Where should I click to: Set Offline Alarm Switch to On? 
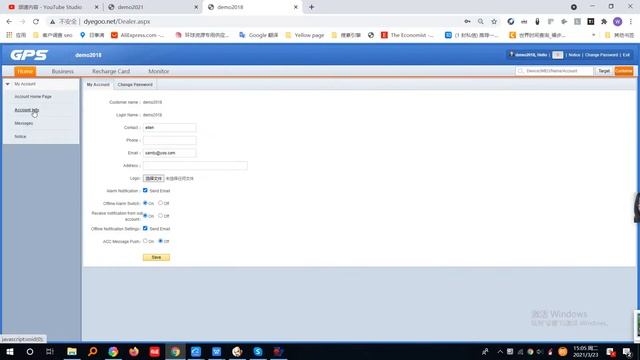(145, 203)
